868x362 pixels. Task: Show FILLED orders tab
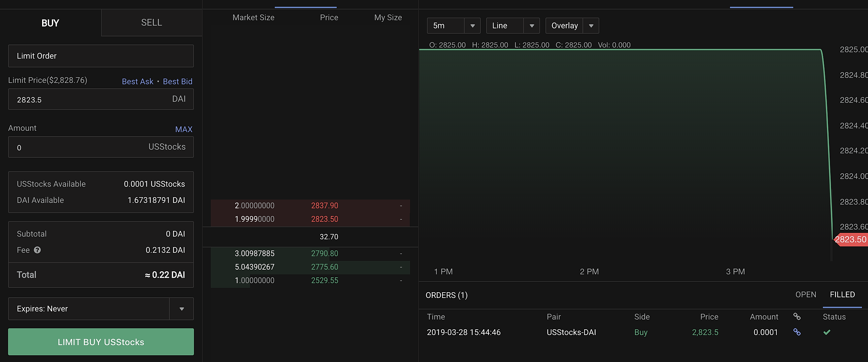coord(842,295)
